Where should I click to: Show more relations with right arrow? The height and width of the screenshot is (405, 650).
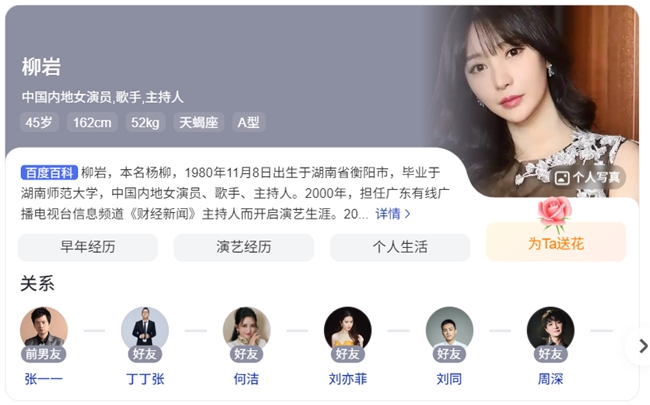click(642, 346)
